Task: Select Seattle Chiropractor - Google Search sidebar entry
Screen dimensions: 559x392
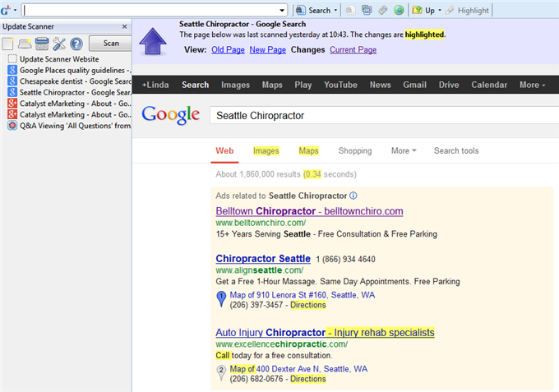Action: 69,92
